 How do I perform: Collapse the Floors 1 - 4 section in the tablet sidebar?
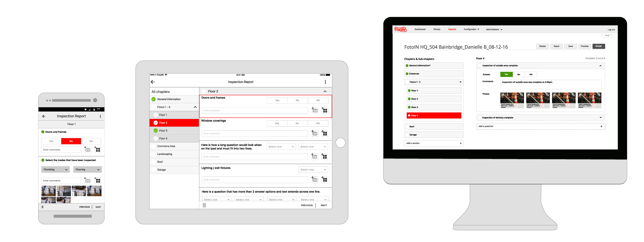(x=195, y=107)
